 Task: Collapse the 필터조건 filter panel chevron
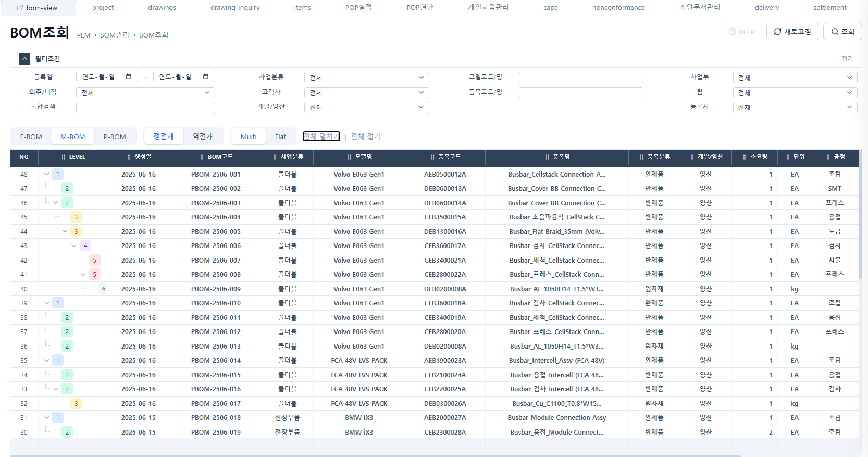pyautogui.click(x=24, y=59)
